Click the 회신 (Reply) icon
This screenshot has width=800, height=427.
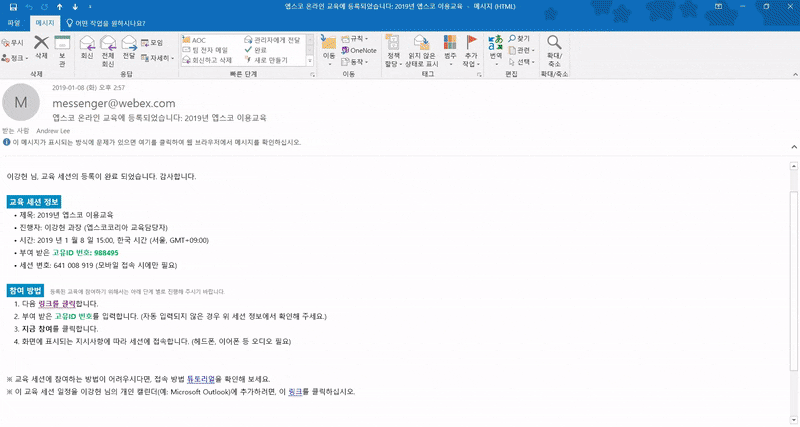click(x=87, y=48)
